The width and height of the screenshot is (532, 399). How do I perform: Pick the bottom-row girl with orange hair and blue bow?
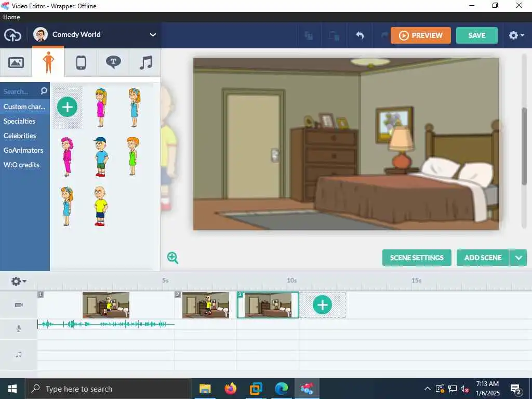click(x=67, y=206)
